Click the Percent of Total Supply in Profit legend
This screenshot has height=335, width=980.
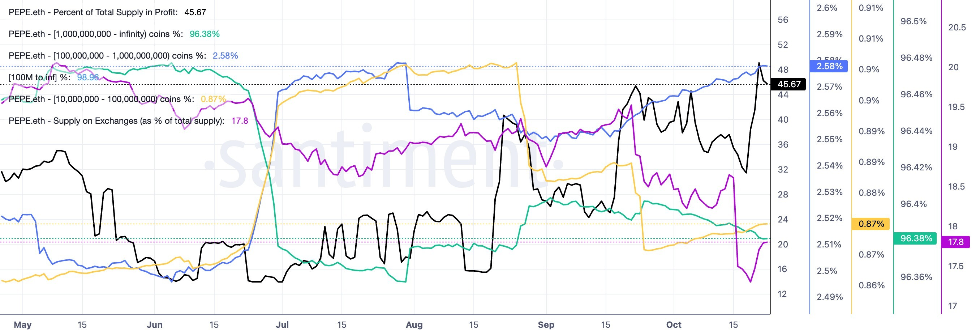pos(107,12)
